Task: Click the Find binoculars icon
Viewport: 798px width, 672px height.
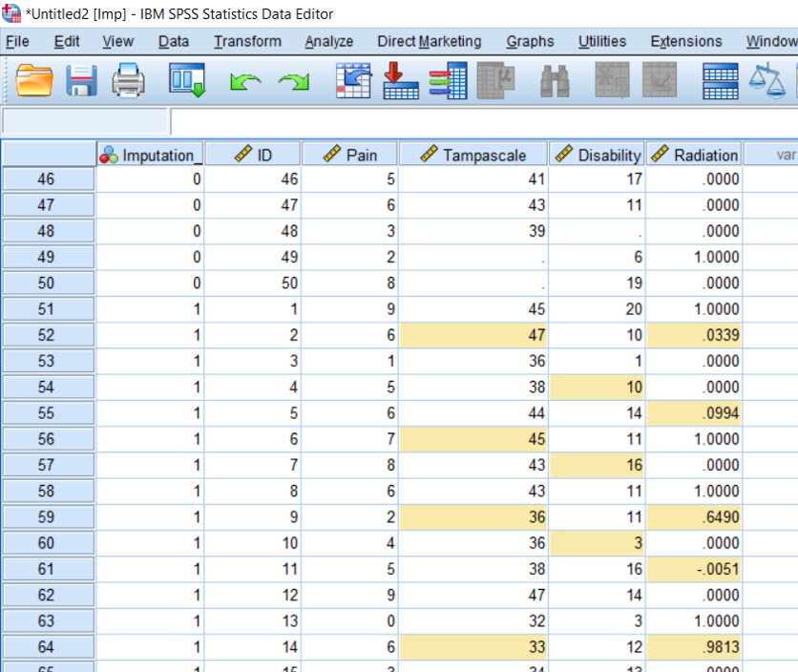Action: [x=555, y=81]
